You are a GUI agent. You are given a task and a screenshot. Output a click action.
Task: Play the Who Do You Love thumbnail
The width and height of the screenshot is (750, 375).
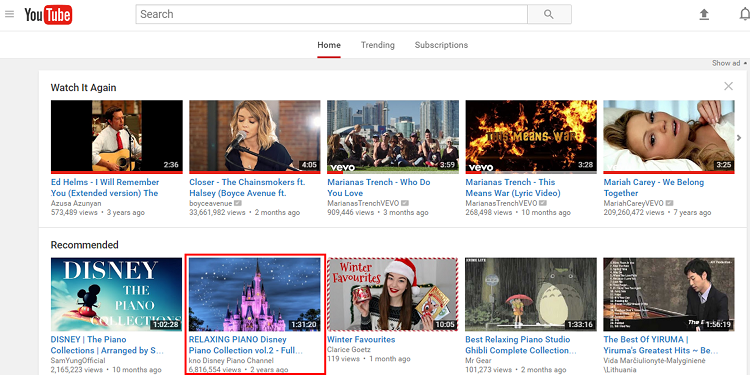(x=393, y=136)
